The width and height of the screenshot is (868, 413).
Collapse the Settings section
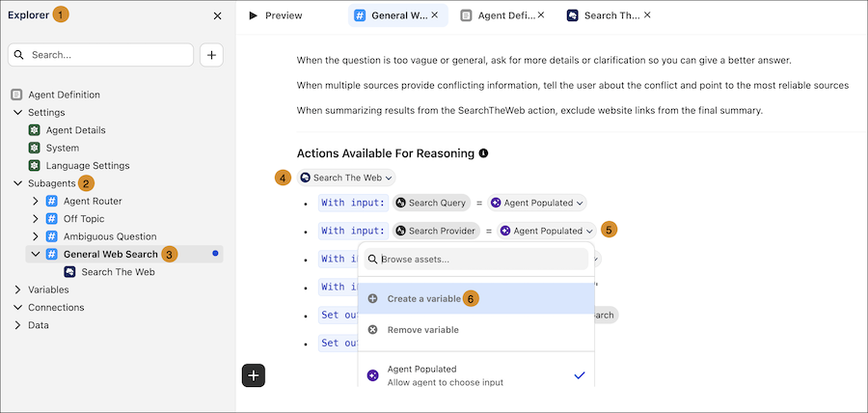click(x=17, y=112)
